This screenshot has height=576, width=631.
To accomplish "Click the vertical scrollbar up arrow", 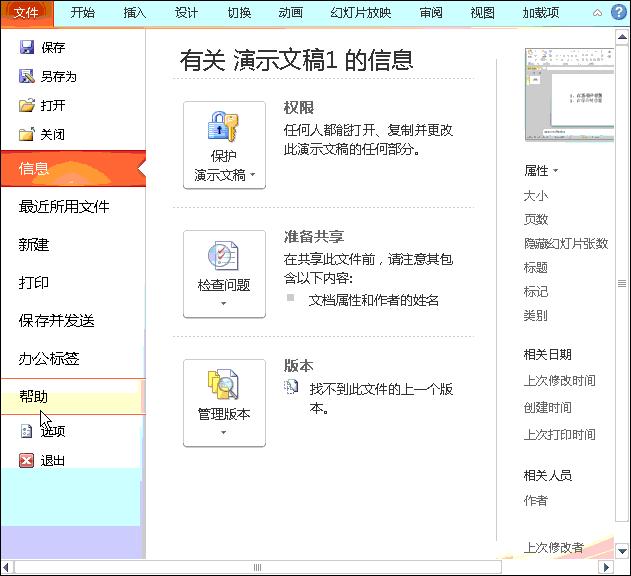I will coord(622,37).
